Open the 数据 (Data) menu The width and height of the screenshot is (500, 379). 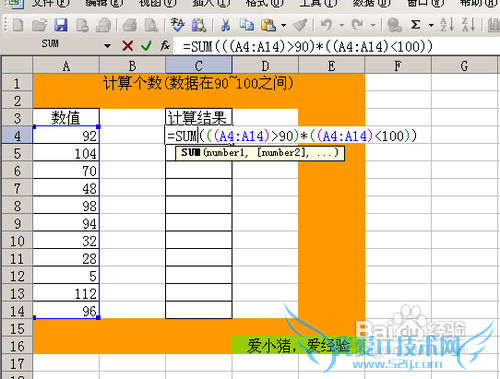(372, 3)
